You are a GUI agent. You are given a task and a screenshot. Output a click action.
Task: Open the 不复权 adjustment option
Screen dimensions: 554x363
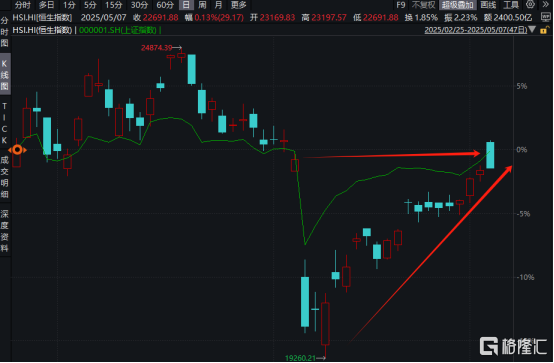pyautogui.click(x=423, y=5)
